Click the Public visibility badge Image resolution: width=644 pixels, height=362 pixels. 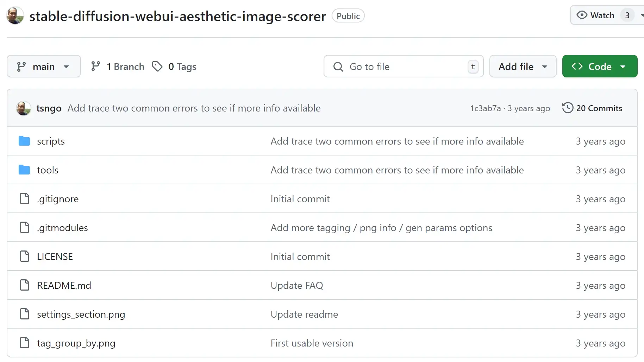point(348,16)
